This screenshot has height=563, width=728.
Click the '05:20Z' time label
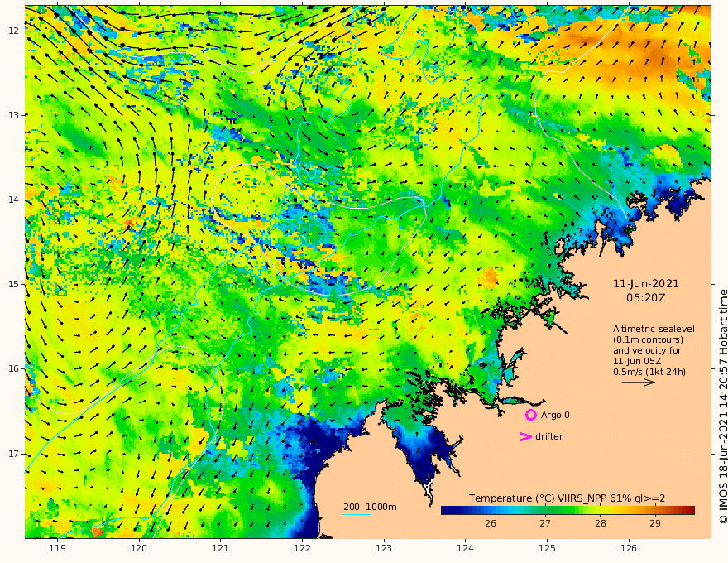(646, 298)
